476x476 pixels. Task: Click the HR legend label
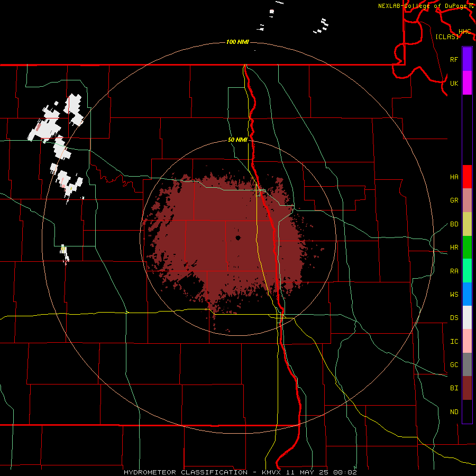click(454, 248)
